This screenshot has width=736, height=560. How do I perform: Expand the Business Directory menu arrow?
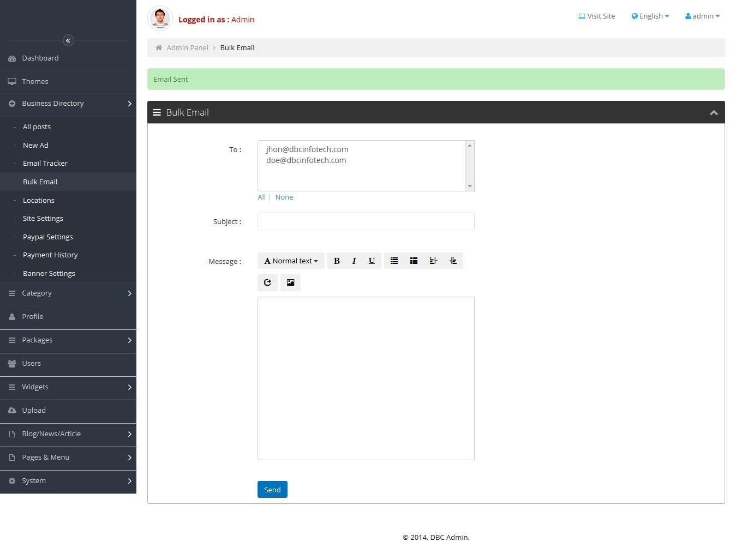tap(129, 104)
